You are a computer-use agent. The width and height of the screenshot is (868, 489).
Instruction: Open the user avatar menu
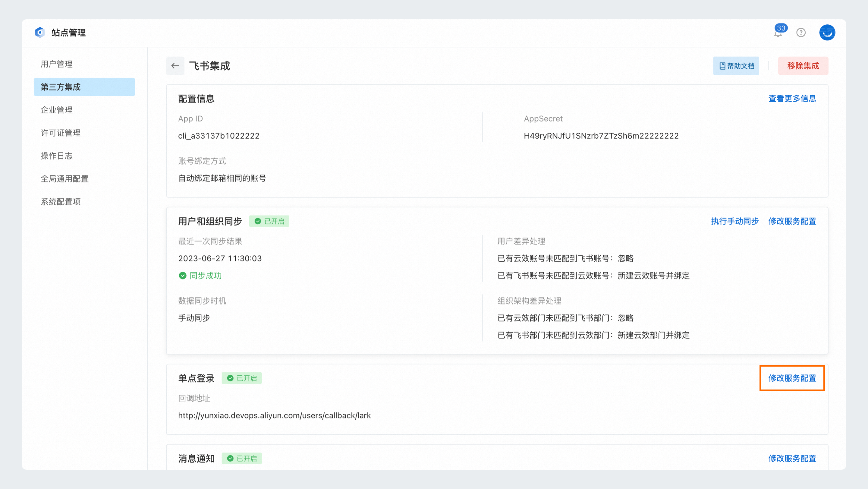tap(827, 33)
